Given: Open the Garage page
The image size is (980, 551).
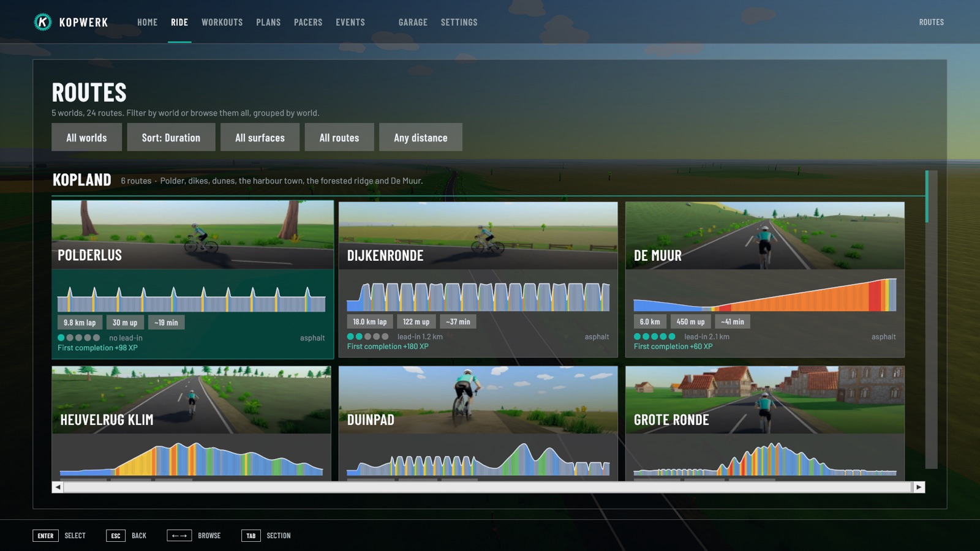Looking at the screenshot, I should tap(413, 22).
